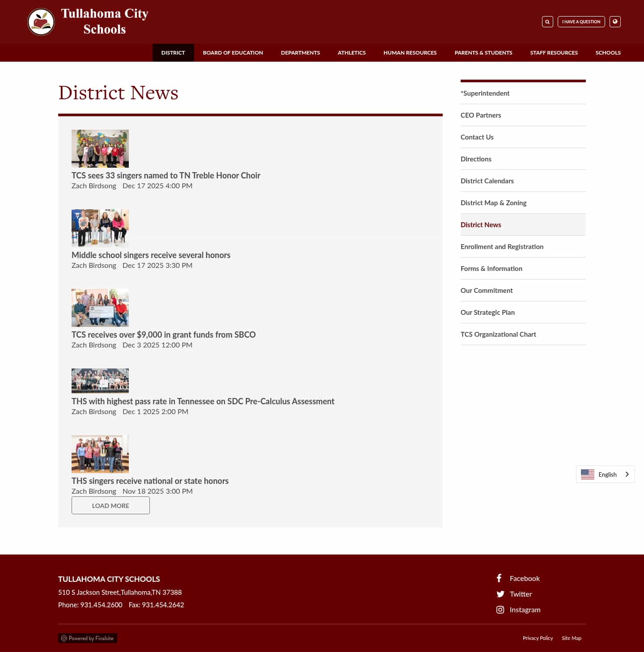Open the Privacy Policy link
This screenshot has height=652, width=644.
tap(538, 638)
